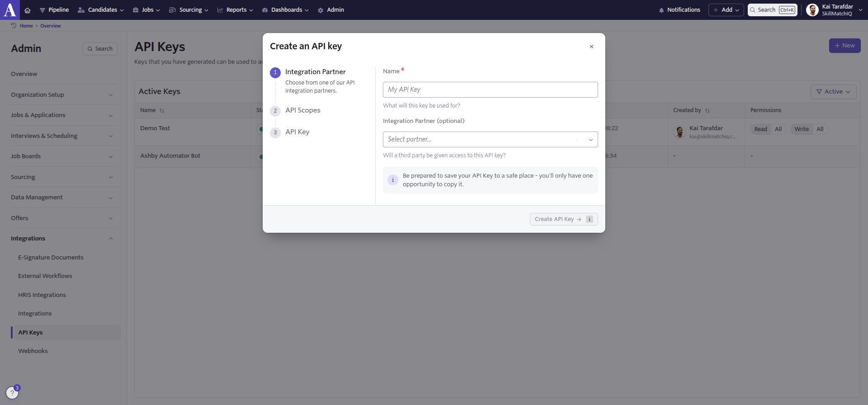Select API Scopes step two

302,110
